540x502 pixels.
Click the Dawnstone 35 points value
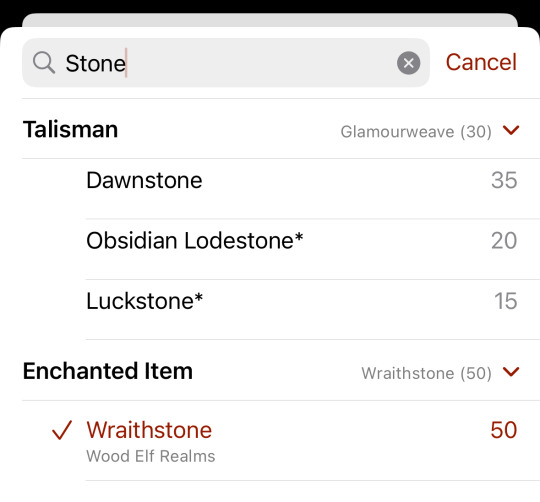click(x=504, y=180)
